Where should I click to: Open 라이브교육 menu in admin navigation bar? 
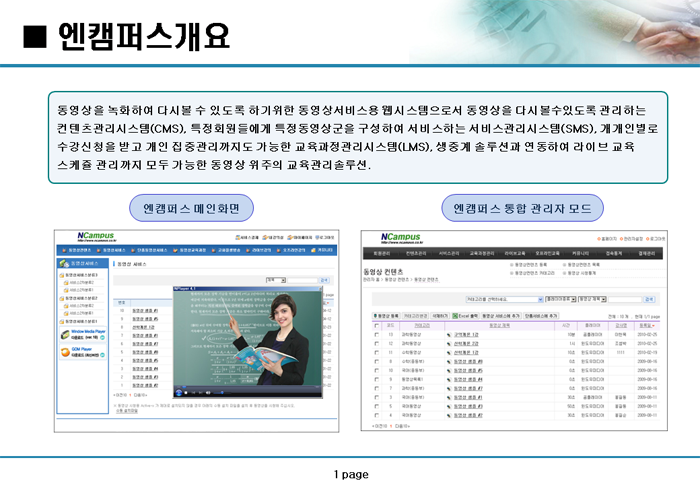[x=515, y=254]
